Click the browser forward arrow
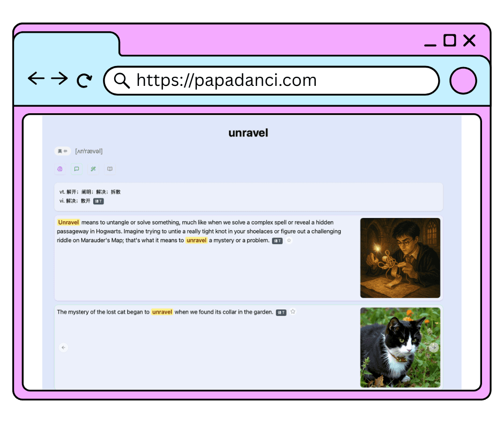The height and width of the screenshot is (423, 504). pos(60,79)
